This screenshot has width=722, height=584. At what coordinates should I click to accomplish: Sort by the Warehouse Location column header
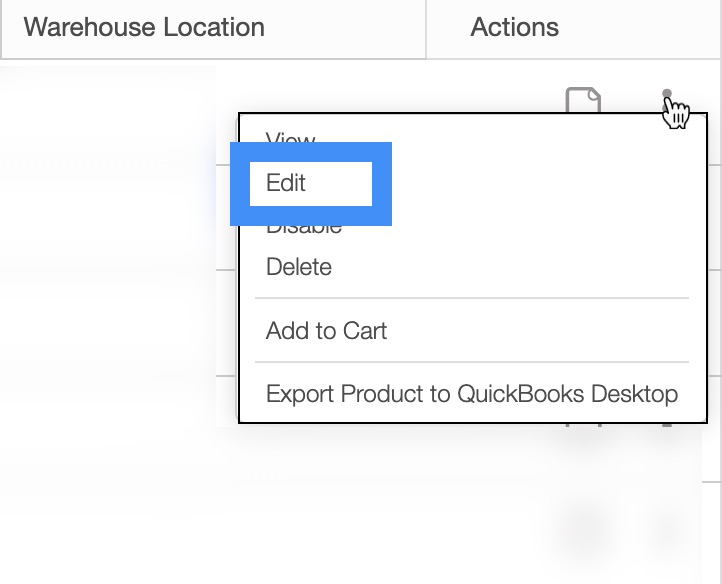(144, 27)
